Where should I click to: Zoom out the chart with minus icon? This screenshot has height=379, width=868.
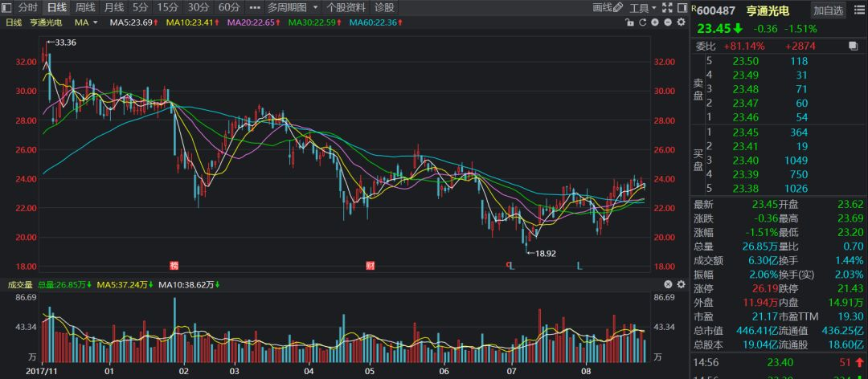tap(669, 22)
